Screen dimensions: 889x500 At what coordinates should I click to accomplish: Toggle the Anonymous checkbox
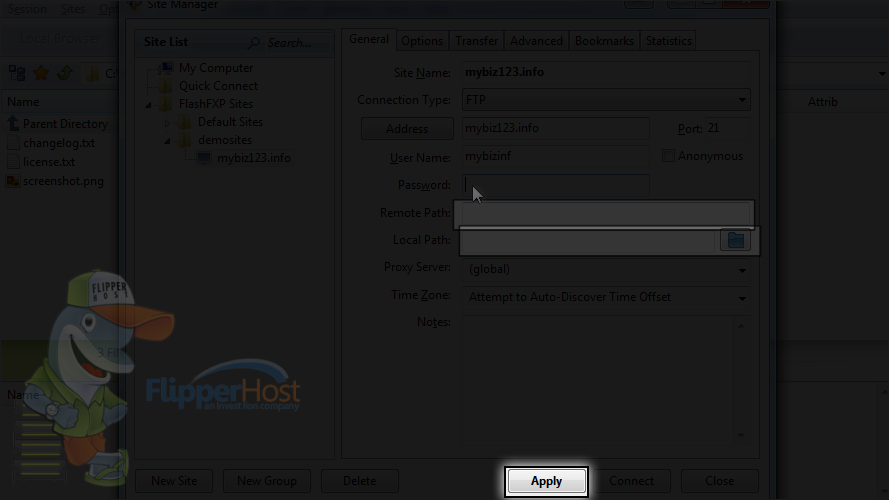668,156
